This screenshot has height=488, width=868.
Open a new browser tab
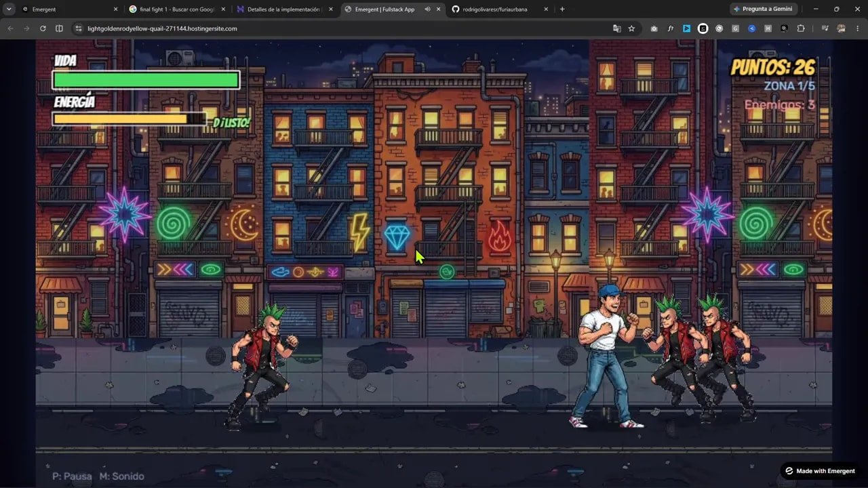[x=562, y=9]
